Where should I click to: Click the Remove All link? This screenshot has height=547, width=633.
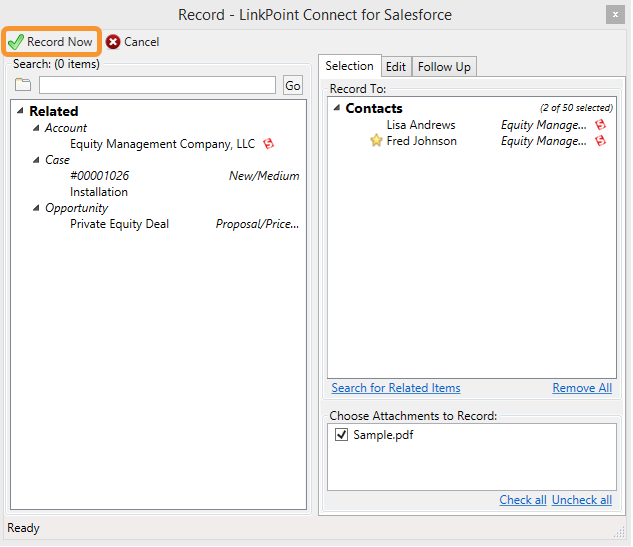point(582,388)
